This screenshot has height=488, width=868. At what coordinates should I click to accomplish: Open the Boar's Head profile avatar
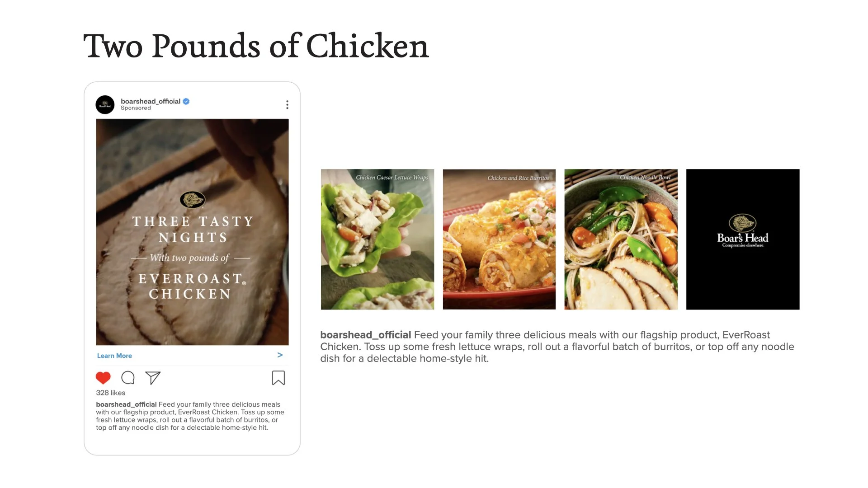point(105,105)
